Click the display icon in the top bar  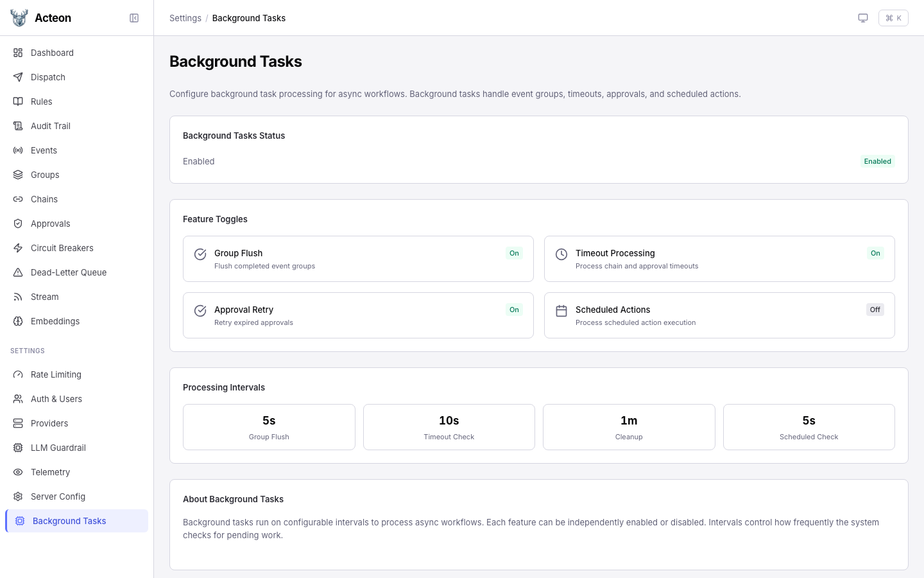(863, 18)
